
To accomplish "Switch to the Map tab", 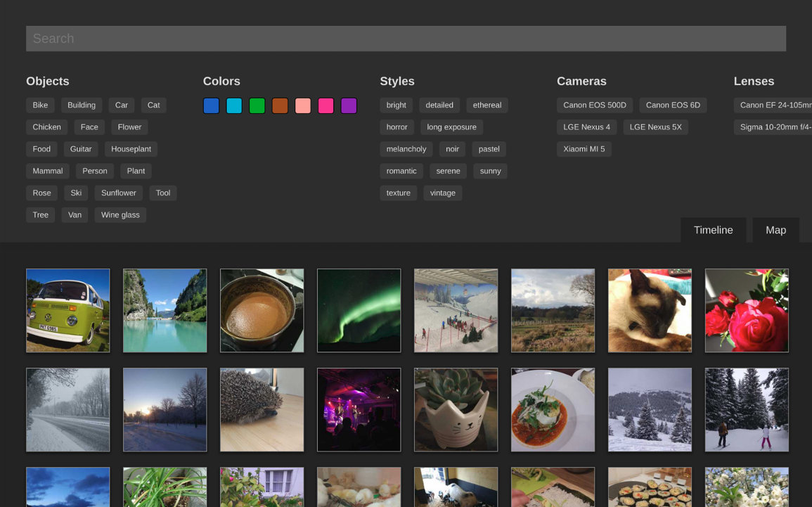I will (x=775, y=230).
